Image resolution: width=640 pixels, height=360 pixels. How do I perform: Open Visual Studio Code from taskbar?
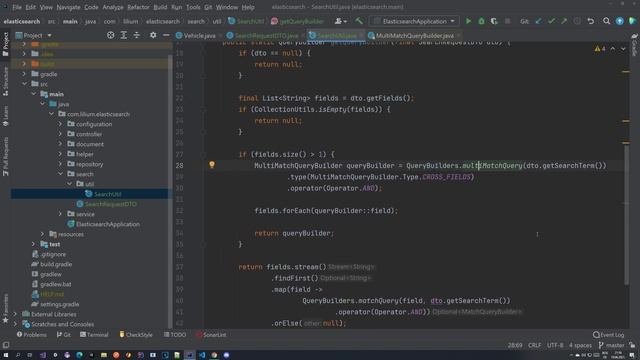coord(202,355)
